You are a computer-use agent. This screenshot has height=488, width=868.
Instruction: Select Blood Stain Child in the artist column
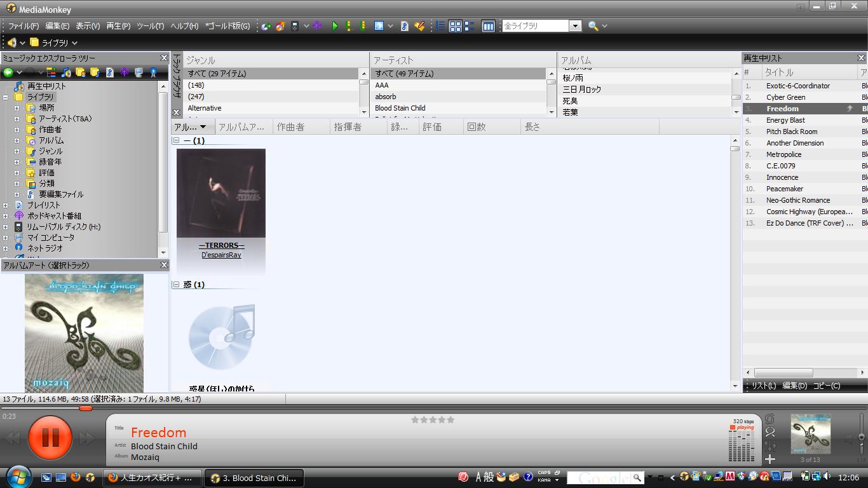[x=400, y=108]
